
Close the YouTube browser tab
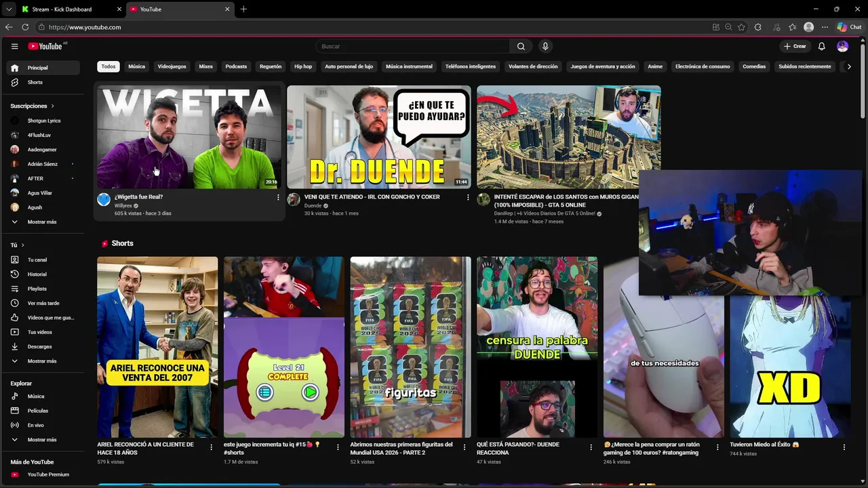[227, 9]
